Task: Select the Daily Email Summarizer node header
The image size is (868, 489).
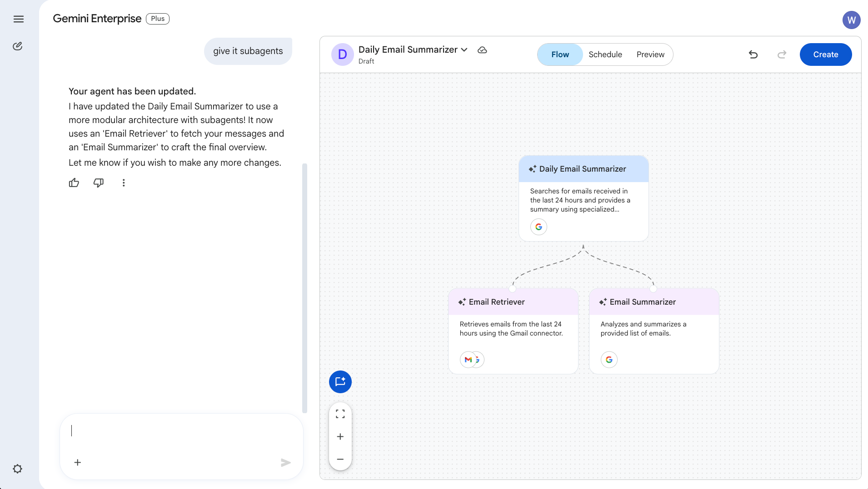Action: pos(584,169)
